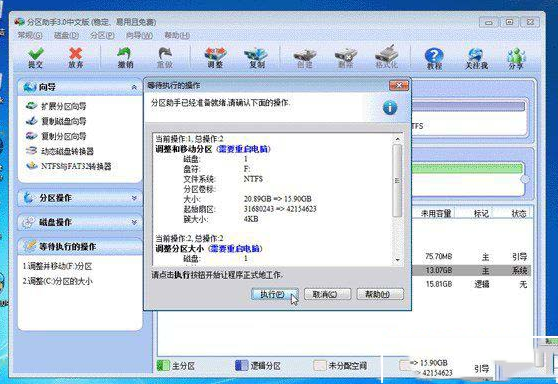
Task: Launch the 扩展分区向导 wizard
Action: [x=56, y=106]
